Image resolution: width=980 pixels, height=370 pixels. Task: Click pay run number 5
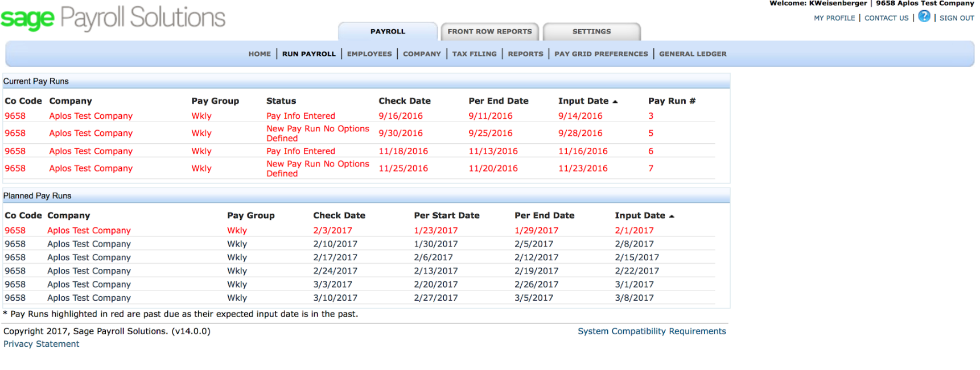pyautogui.click(x=651, y=133)
